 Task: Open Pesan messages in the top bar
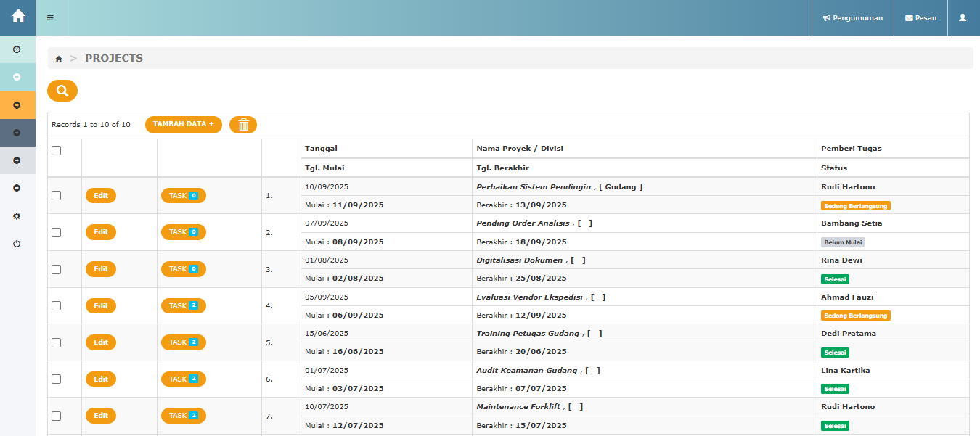pos(920,17)
